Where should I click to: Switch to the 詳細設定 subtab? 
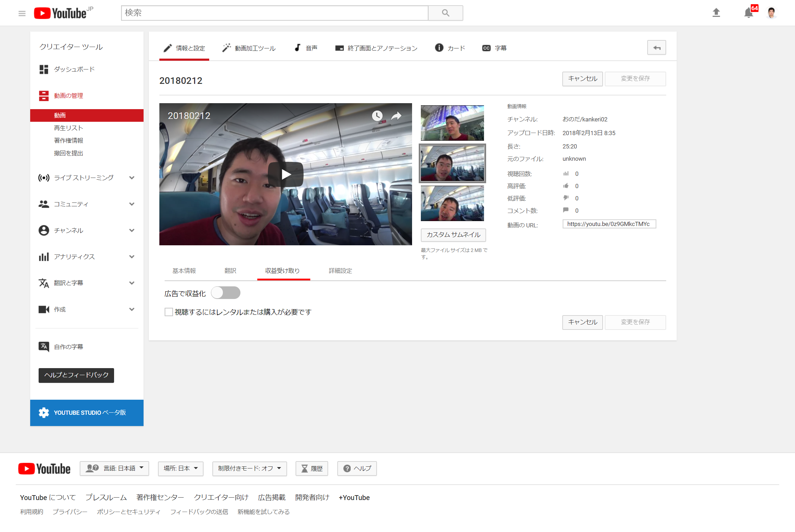point(340,271)
